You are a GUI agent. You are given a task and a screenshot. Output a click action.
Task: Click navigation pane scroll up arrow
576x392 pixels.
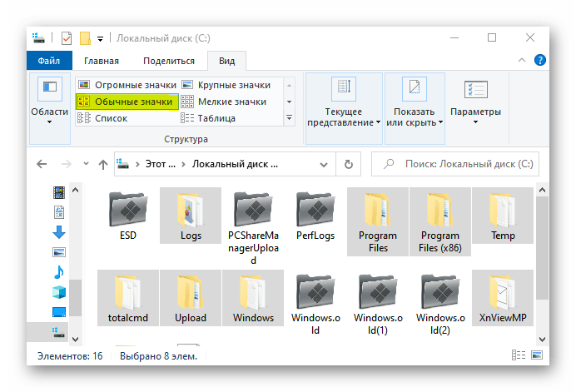75,190
